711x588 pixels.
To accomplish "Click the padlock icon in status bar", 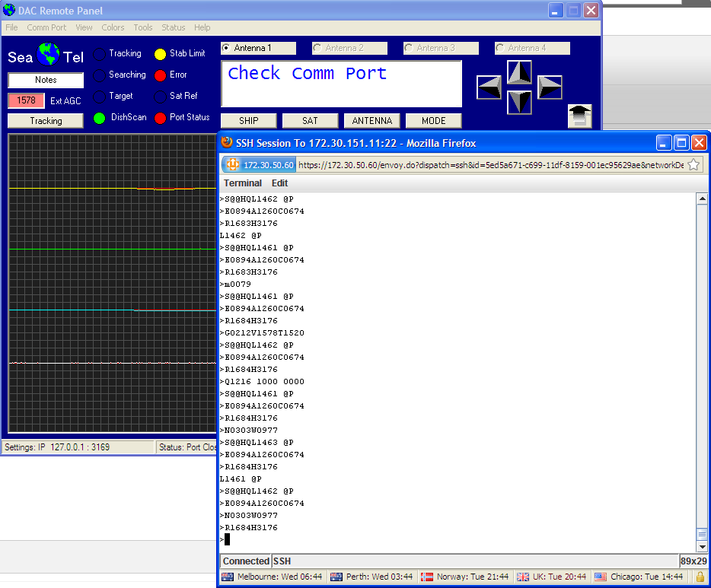I will pos(700,577).
